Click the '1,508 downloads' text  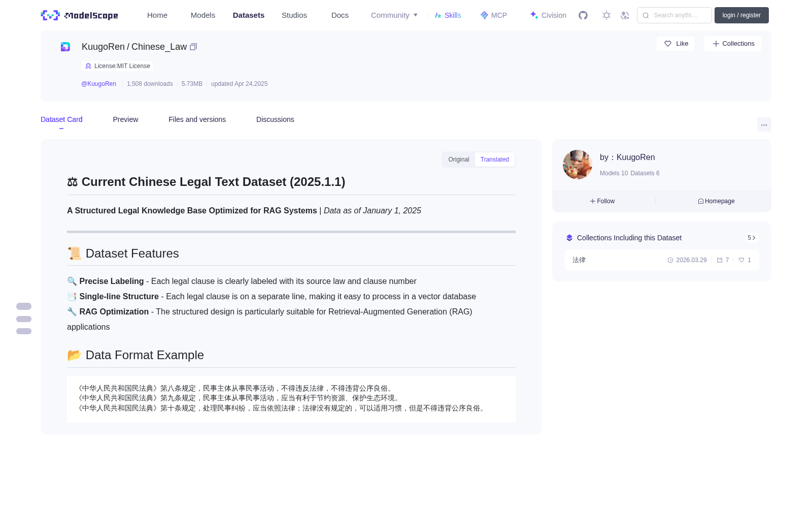[x=150, y=84]
